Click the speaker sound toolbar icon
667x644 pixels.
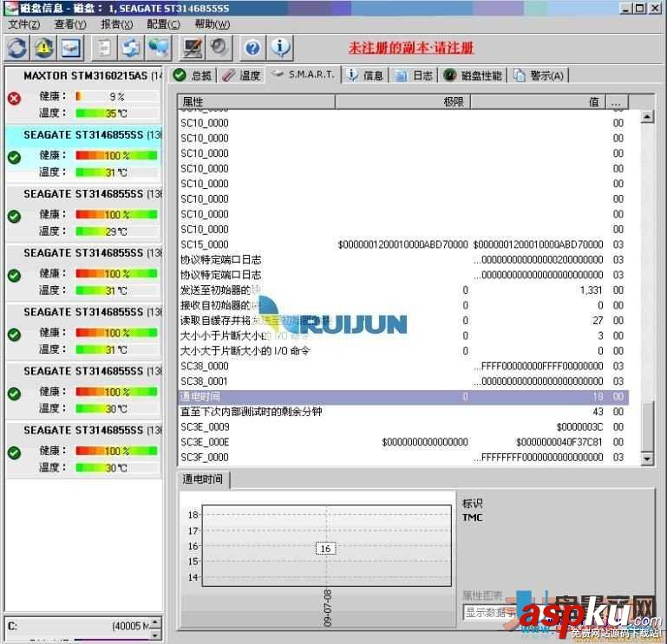(219, 48)
